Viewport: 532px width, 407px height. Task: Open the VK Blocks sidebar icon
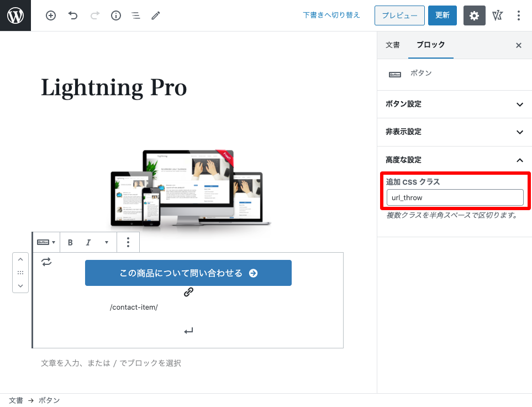click(497, 15)
